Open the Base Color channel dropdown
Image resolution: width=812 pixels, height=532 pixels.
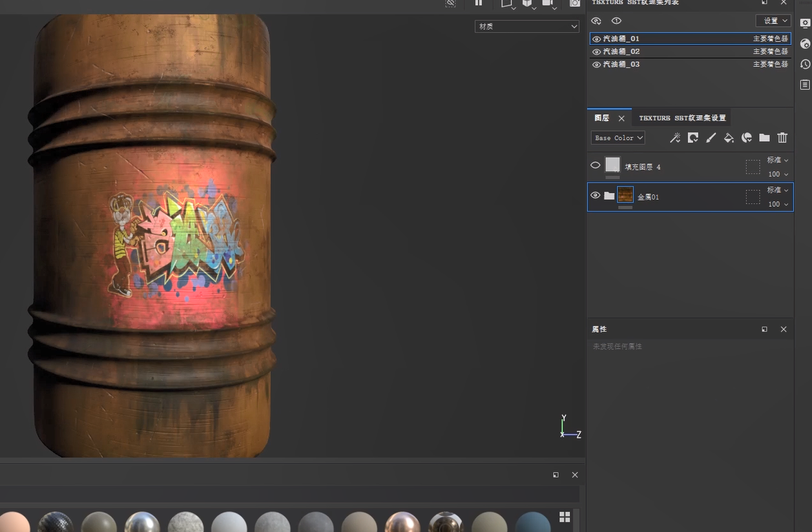tap(618, 138)
